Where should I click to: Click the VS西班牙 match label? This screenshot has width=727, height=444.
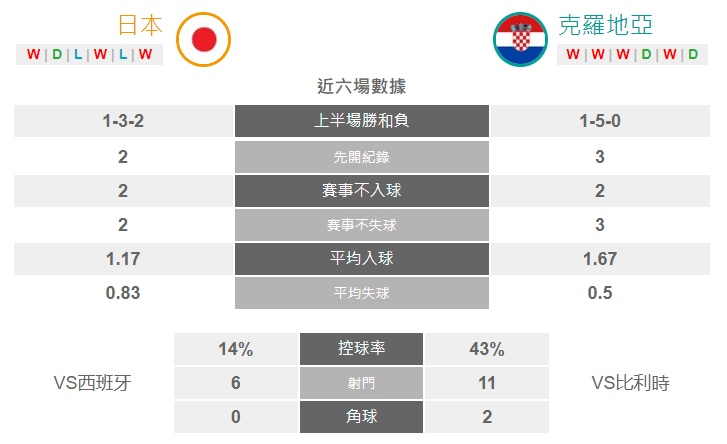click(x=93, y=383)
